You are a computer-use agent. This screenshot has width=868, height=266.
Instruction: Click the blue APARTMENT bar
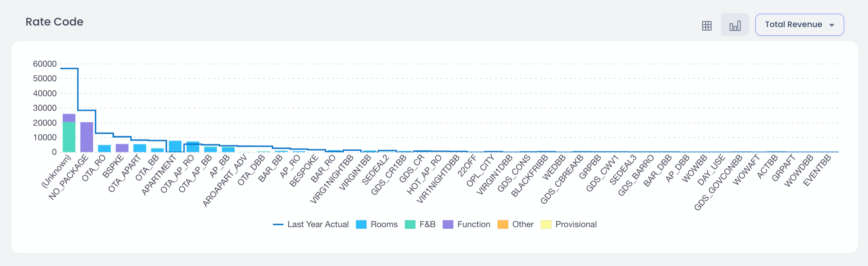(x=175, y=146)
